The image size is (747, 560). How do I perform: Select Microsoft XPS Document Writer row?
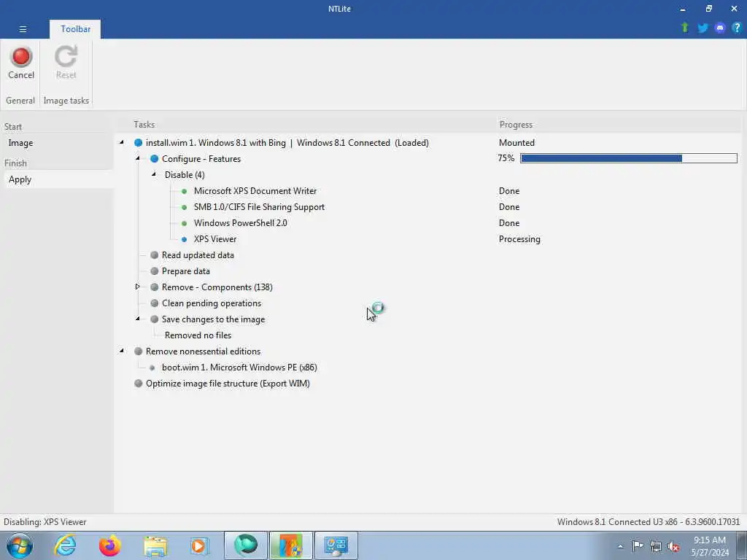[255, 191]
